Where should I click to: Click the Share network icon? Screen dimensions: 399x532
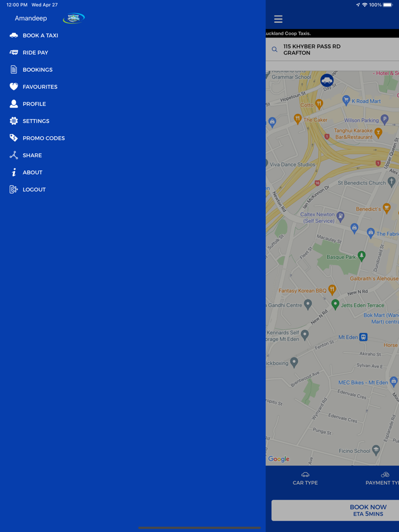[14, 155]
